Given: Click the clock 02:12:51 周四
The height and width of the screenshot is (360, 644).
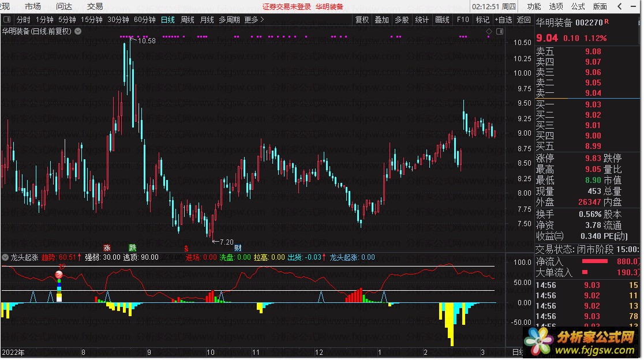Looking at the screenshot, I should (494, 6).
